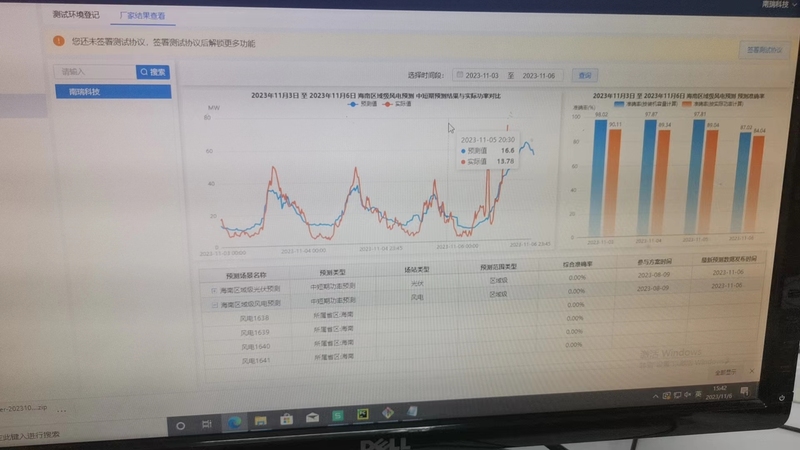800x450 pixels.
Task: Toggle the orange accuracy legend on bar chart
Action: [x=712, y=104]
